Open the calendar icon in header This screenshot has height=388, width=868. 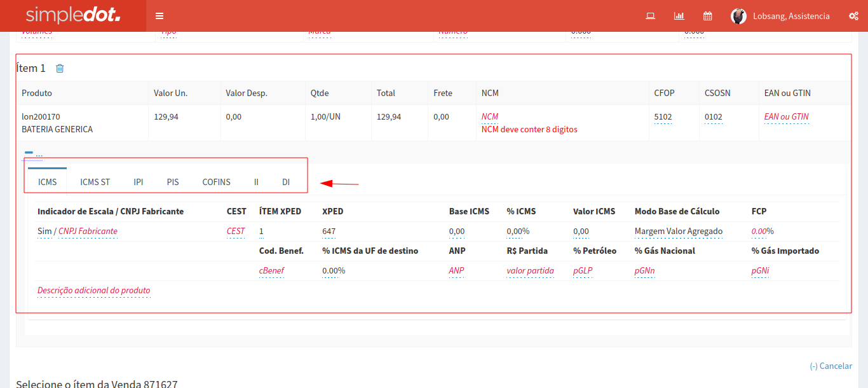pyautogui.click(x=707, y=16)
